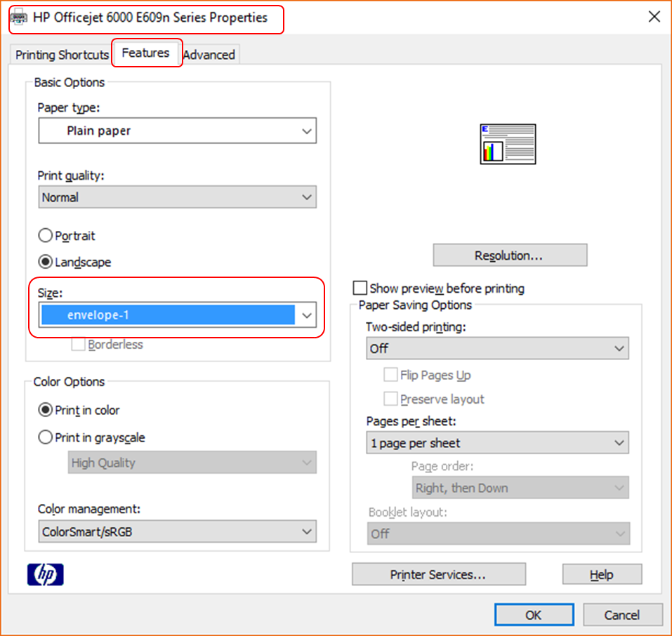
Task: Open the Paper type dropdown
Action: pos(178,131)
